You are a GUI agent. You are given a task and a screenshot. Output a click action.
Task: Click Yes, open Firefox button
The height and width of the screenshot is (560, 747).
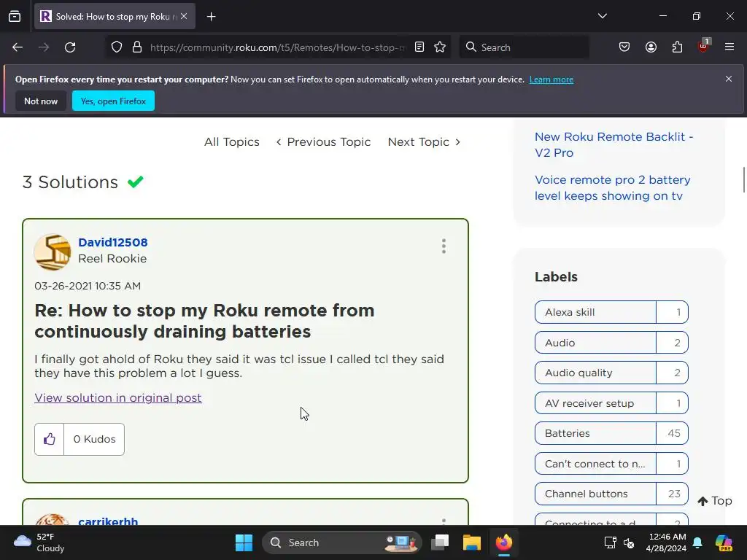113,101
